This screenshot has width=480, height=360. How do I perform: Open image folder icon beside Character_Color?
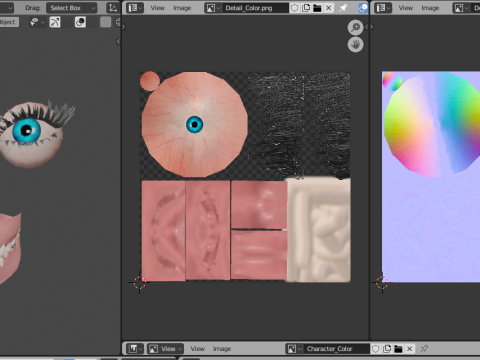[398, 349]
